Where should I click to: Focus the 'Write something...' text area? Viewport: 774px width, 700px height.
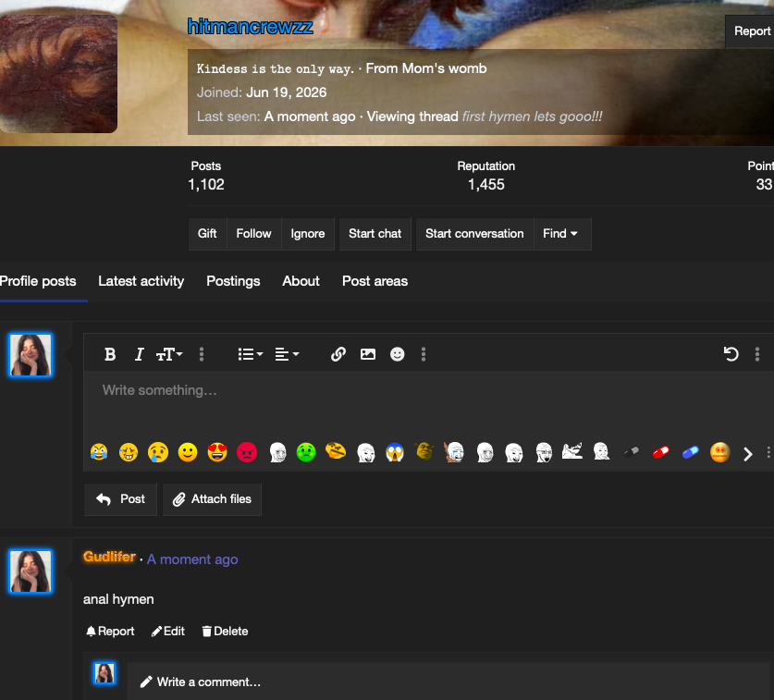[428, 402]
